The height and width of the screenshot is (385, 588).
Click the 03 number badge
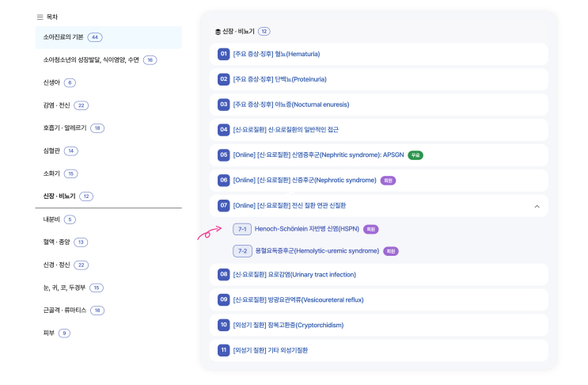223,105
